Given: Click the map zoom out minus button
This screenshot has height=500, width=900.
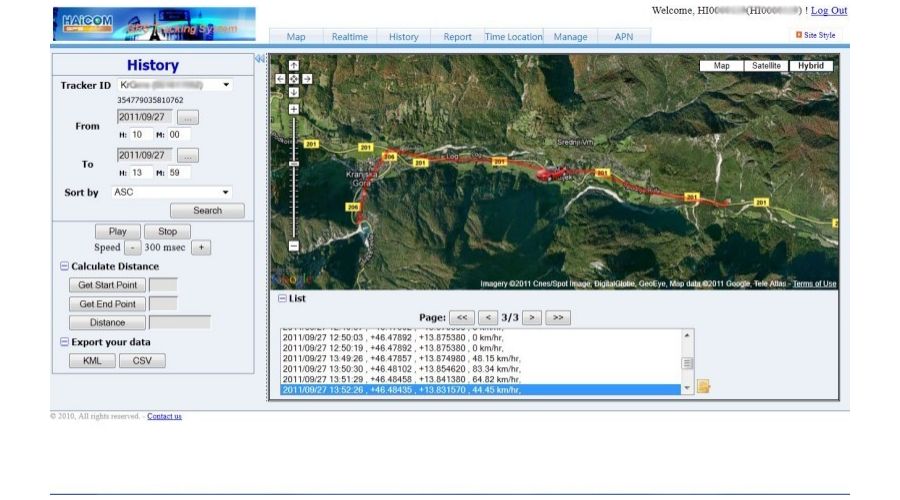Looking at the screenshot, I should (x=293, y=245).
